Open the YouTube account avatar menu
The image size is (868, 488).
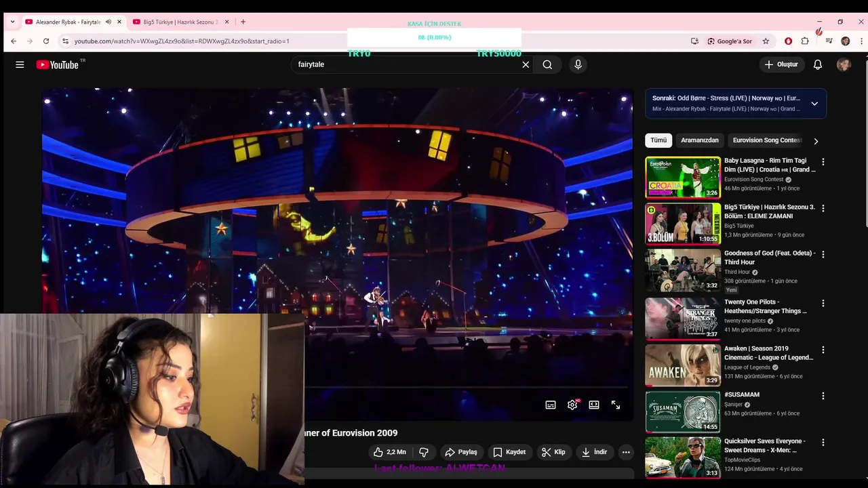pos(844,64)
